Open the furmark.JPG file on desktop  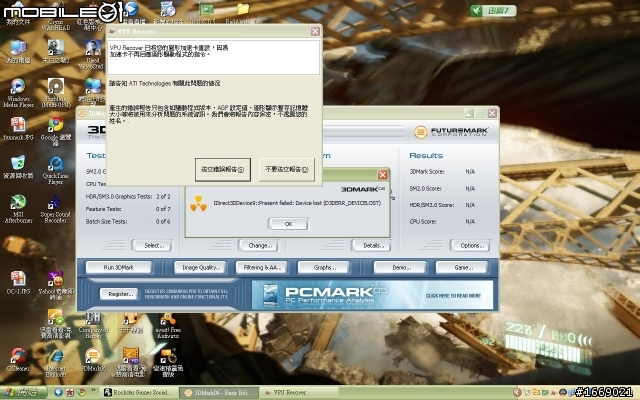[18, 129]
